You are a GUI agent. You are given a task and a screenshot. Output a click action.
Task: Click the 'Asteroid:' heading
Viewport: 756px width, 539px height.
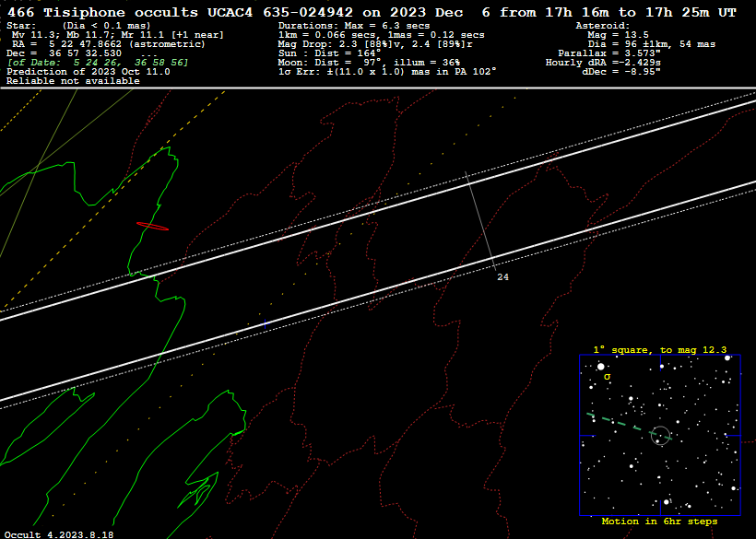(x=603, y=26)
